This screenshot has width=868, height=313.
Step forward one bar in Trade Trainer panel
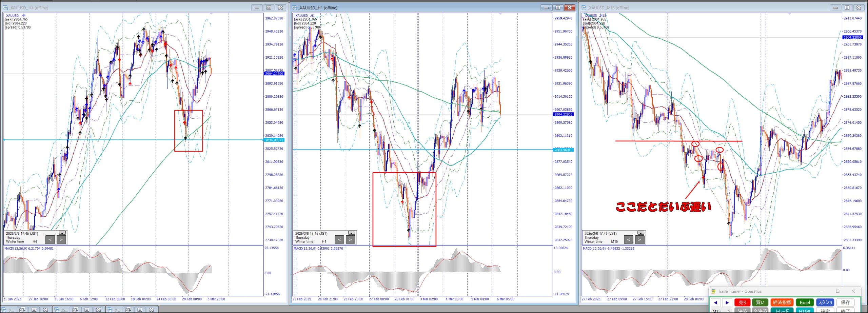coord(727,302)
